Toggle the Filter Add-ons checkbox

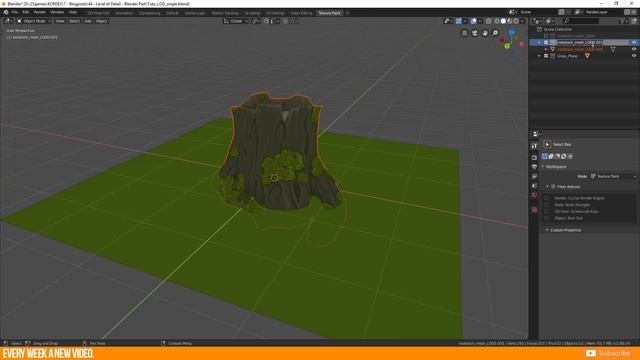coord(553,187)
